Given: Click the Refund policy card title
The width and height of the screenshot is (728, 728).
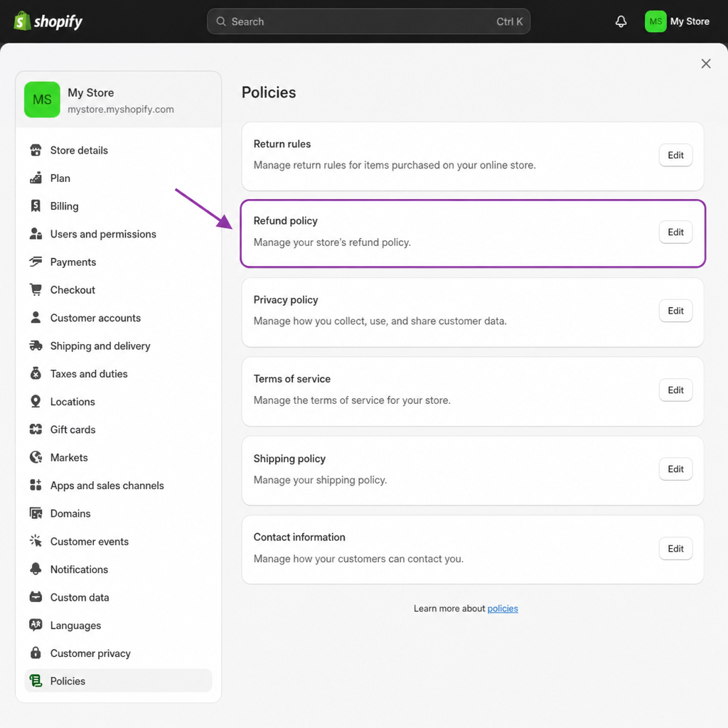Looking at the screenshot, I should 286,220.
